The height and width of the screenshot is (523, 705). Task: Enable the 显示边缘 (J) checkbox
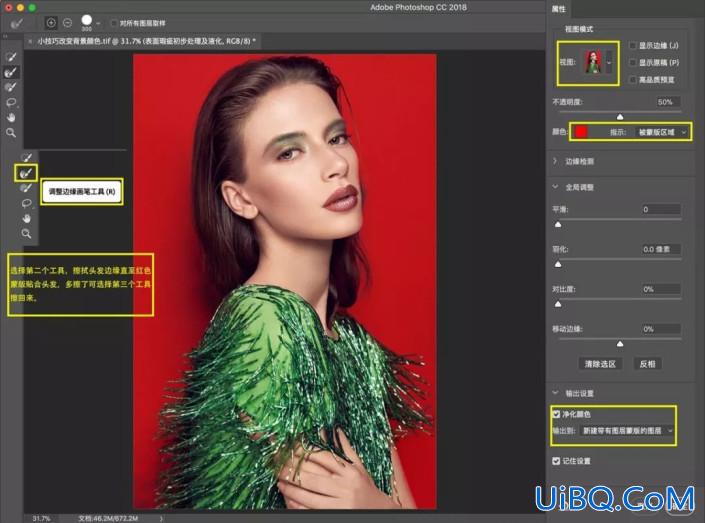click(x=633, y=45)
